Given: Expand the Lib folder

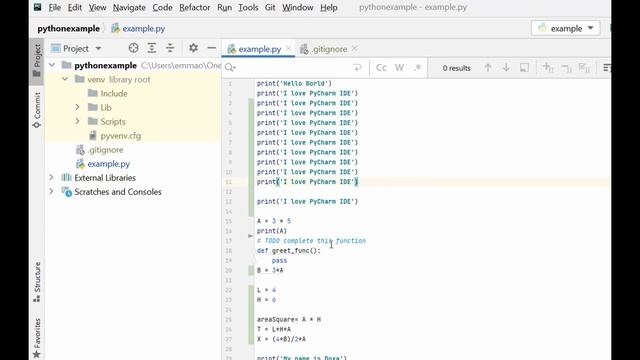Looking at the screenshot, I should click(78, 107).
